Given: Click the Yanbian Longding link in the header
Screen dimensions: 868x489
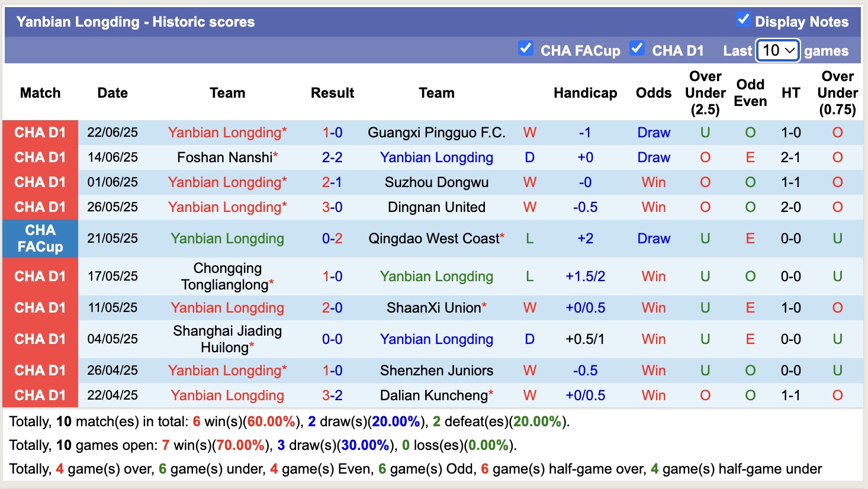Looking at the screenshot, I should [77, 21].
